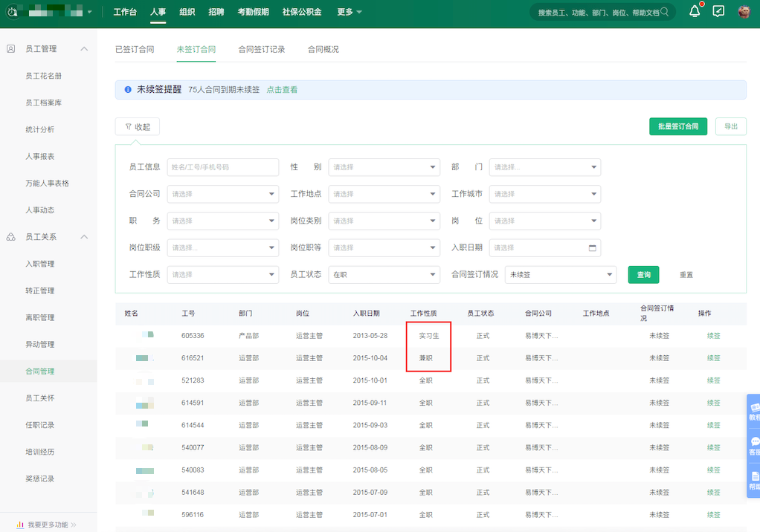Viewport: 760px width, 532px height.
Task: Click the 点击查看 link
Action: (282, 90)
